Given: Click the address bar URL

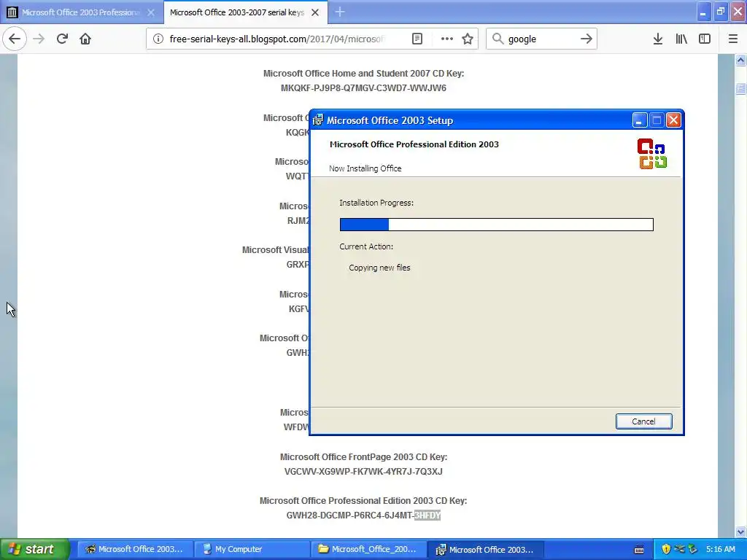Looking at the screenshot, I should point(276,39).
